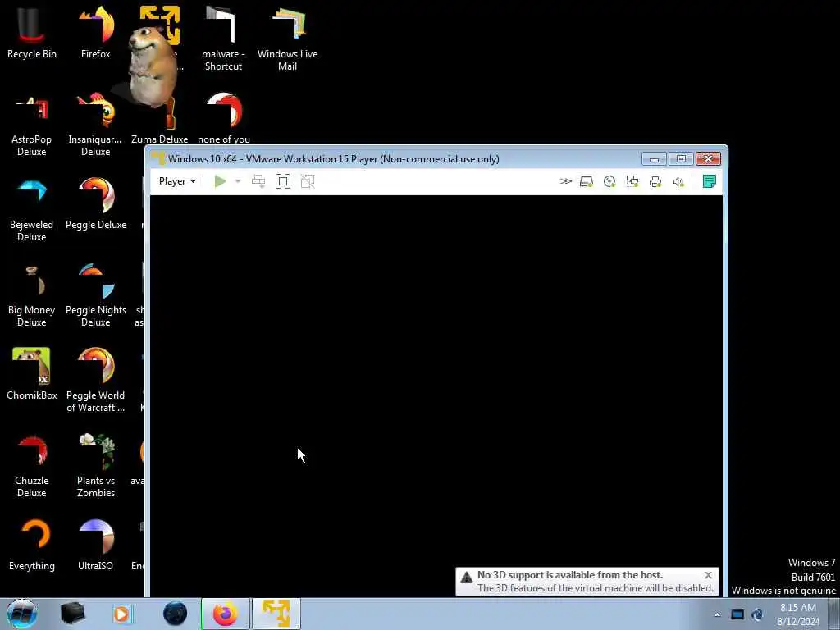Select Peggle Deluxe desktop icon

point(96,203)
